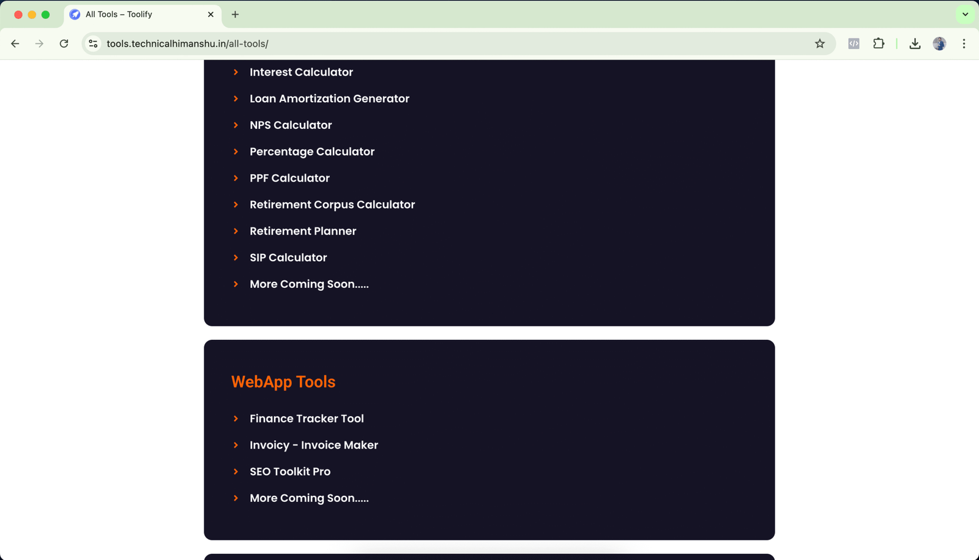Open the Loan Amortization Generator link
This screenshot has height=560, width=979.
pos(329,98)
